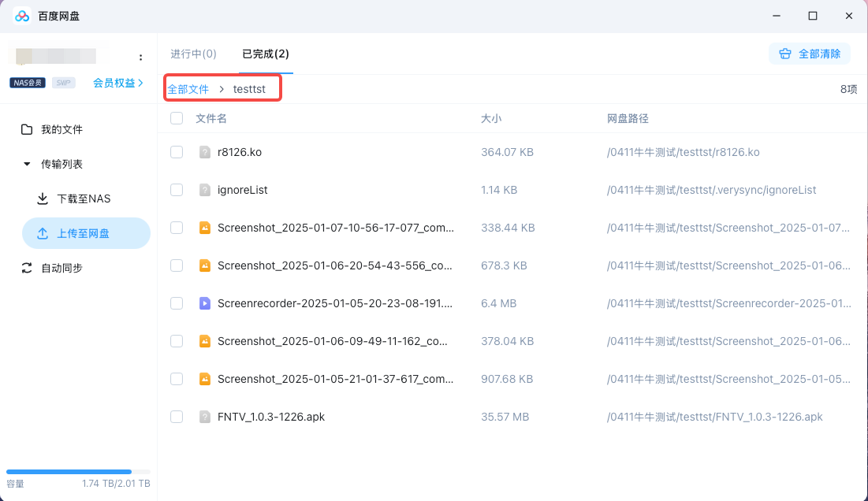
Task: Open the account three-dot menu
Action: [x=140, y=58]
